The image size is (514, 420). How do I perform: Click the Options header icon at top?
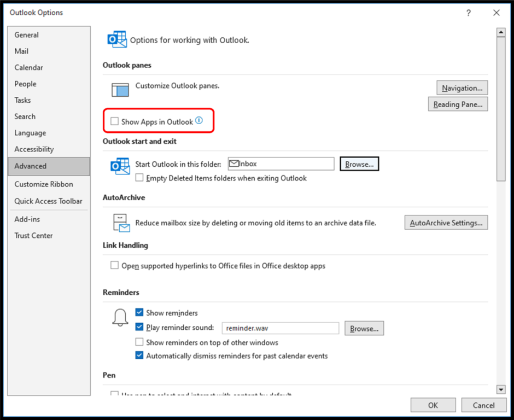point(116,39)
